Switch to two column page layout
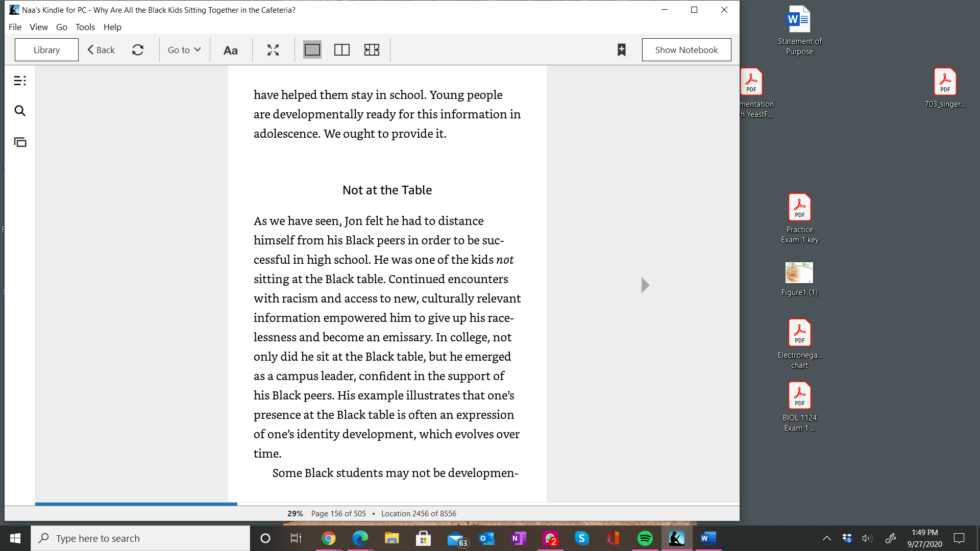980x551 pixels. [342, 50]
